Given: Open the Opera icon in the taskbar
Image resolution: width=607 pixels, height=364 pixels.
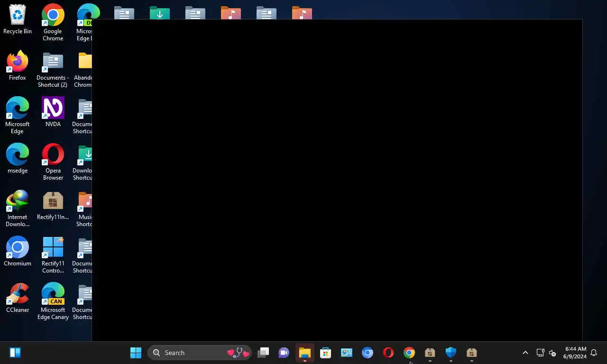Looking at the screenshot, I should pyautogui.click(x=388, y=353).
